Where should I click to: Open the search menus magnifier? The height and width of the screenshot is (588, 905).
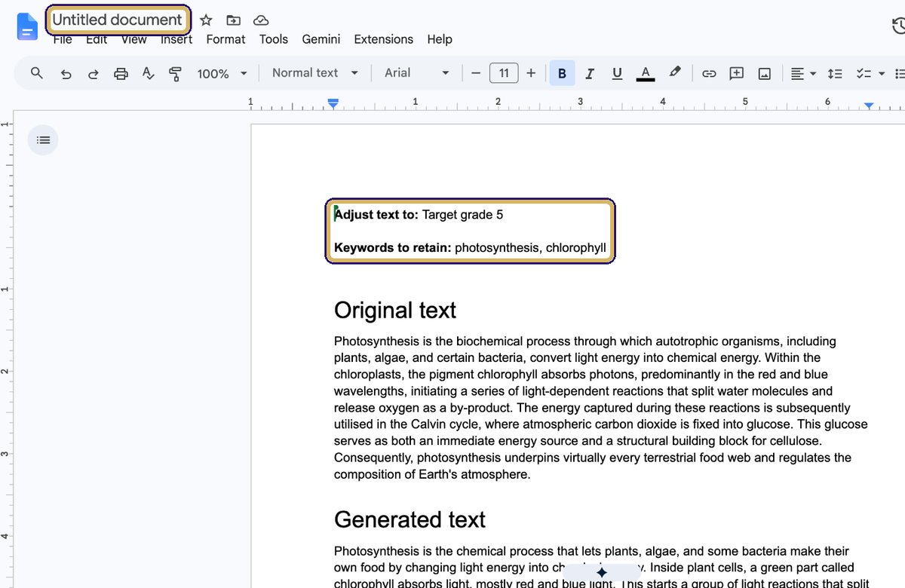click(x=37, y=73)
